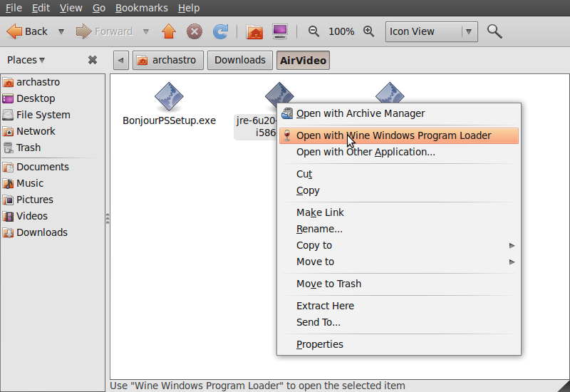Open Trash in Places sidebar

(x=28, y=148)
